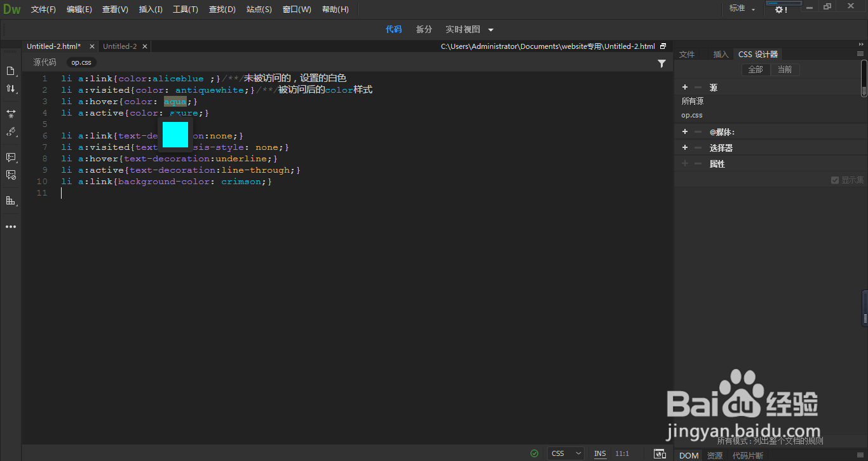Toggle INS insert mode in status bar
This screenshot has width=868, height=461.
point(600,453)
